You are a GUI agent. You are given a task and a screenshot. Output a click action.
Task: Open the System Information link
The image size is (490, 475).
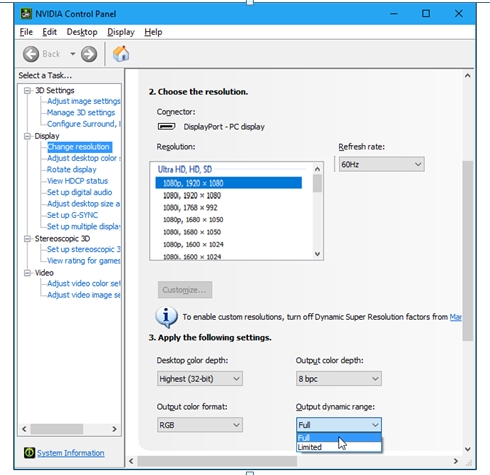pos(71,453)
